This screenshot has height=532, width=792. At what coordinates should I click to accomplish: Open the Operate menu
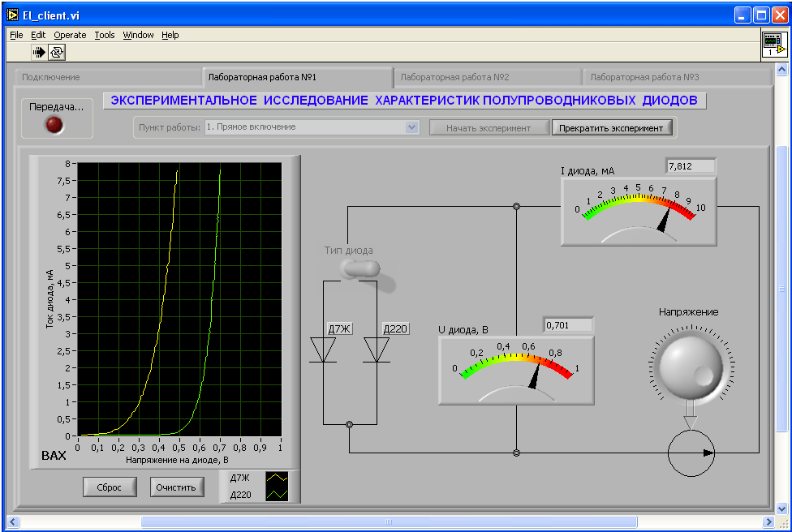click(x=70, y=35)
